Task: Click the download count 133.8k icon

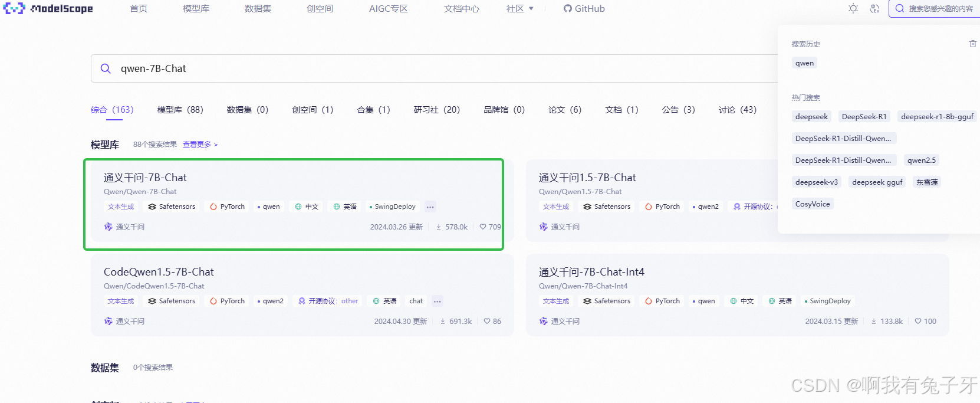Action: click(x=874, y=321)
